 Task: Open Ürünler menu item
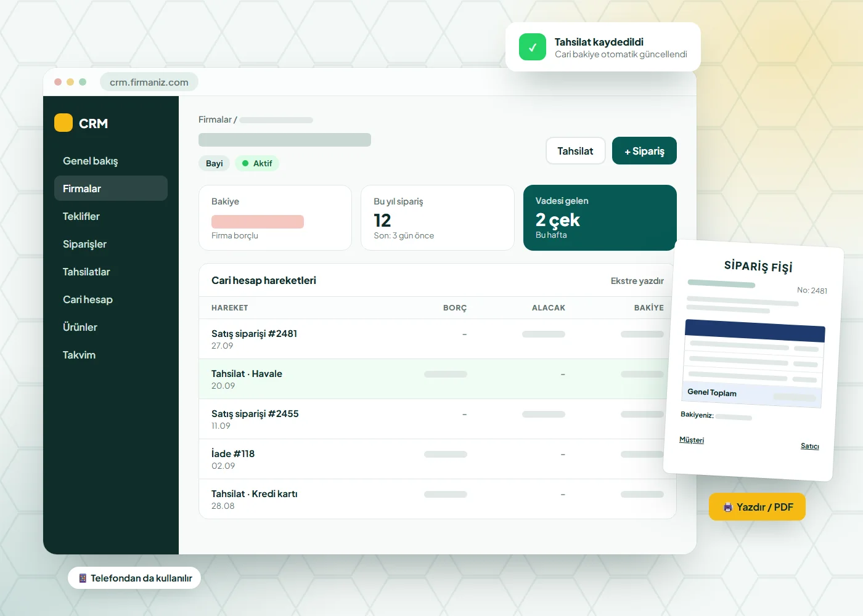click(111, 327)
